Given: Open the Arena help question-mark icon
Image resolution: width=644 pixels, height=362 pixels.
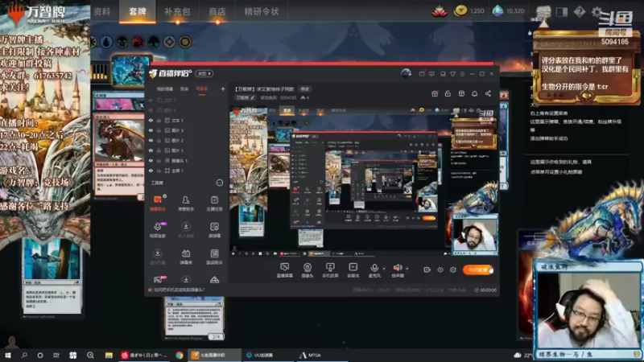Looking at the screenshot, I should pos(579,12).
